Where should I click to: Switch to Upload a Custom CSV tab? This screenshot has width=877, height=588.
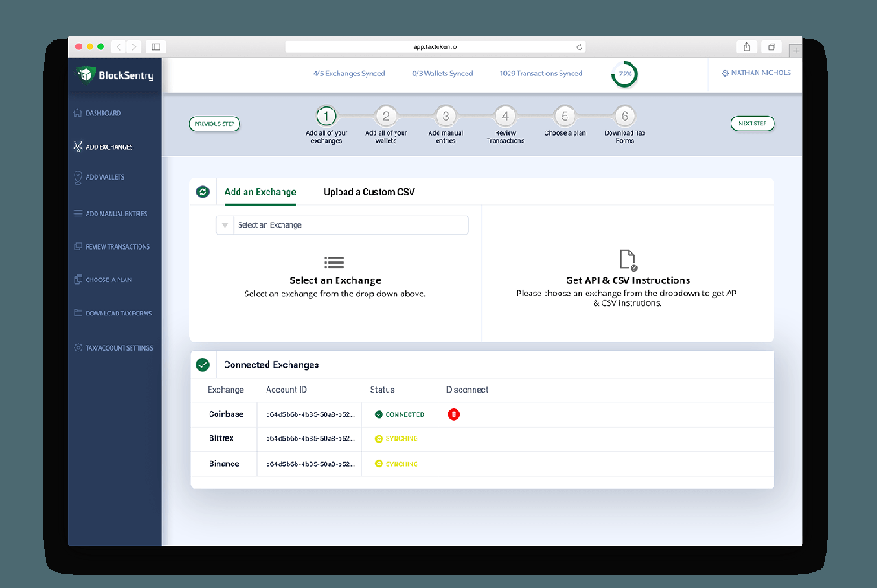click(369, 192)
